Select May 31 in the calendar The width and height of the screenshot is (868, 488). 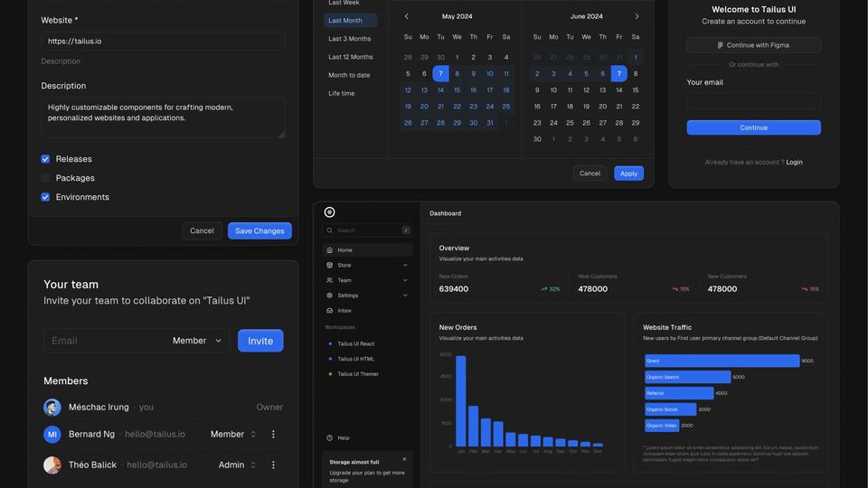[490, 123]
